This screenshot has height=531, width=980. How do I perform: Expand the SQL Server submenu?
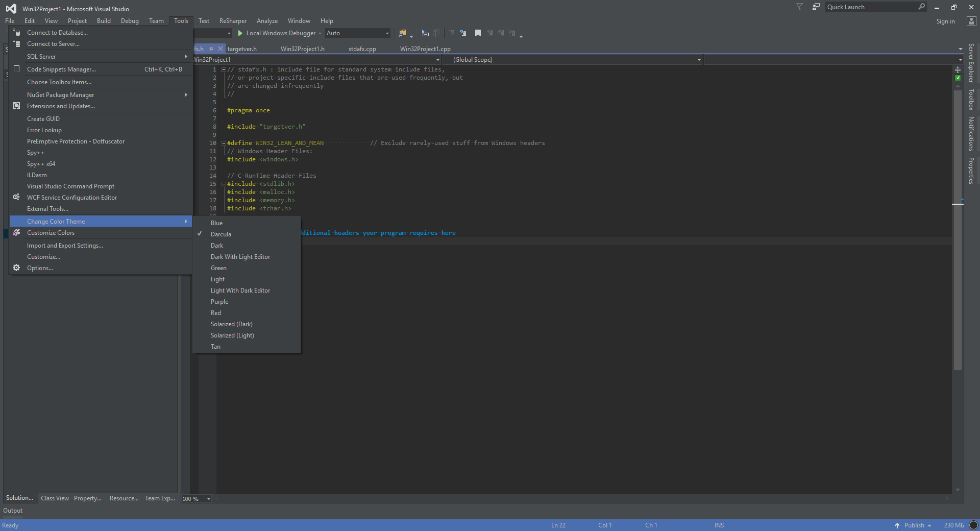(101, 57)
